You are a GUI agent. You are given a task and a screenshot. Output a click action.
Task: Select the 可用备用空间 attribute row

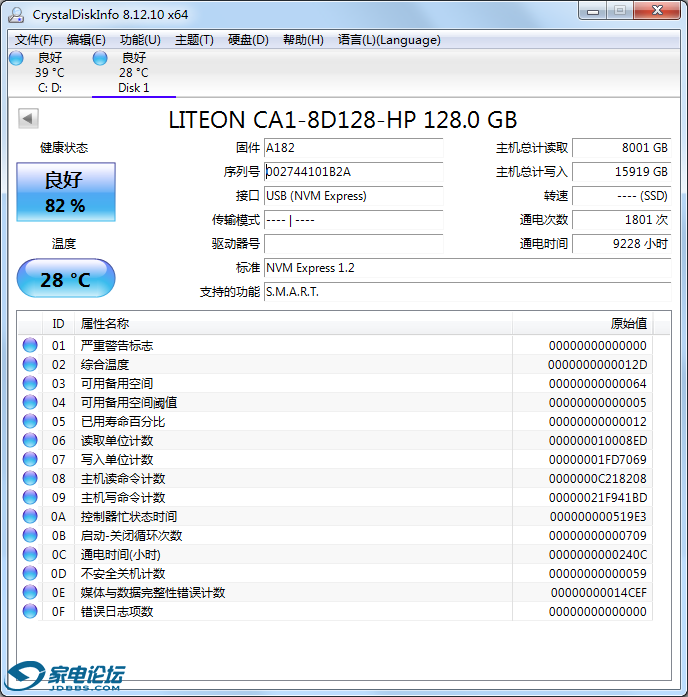tap(335, 383)
